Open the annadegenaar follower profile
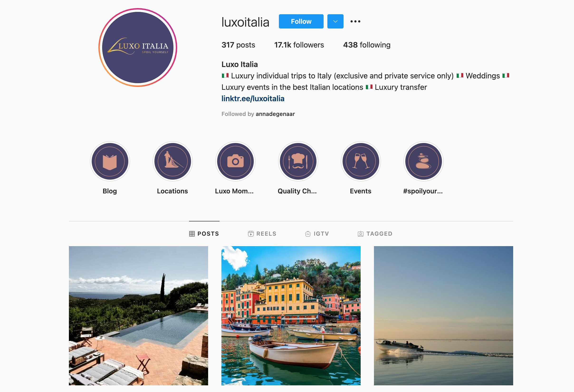 coord(275,114)
